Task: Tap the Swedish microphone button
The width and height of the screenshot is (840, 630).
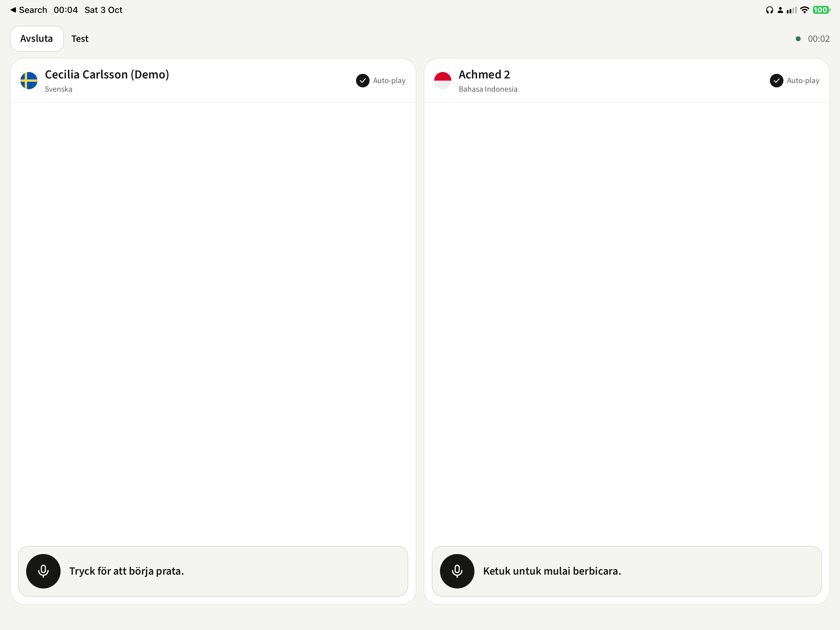Action: click(43, 571)
